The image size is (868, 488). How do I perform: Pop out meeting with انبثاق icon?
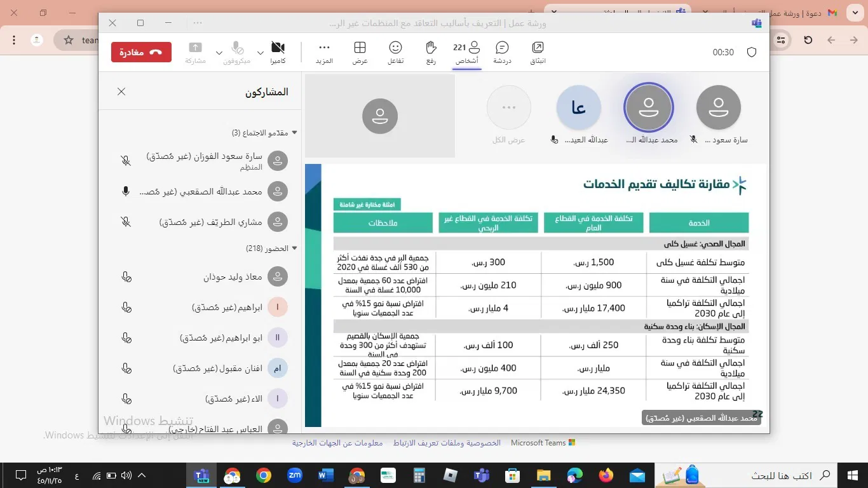pyautogui.click(x=538, y=53)
